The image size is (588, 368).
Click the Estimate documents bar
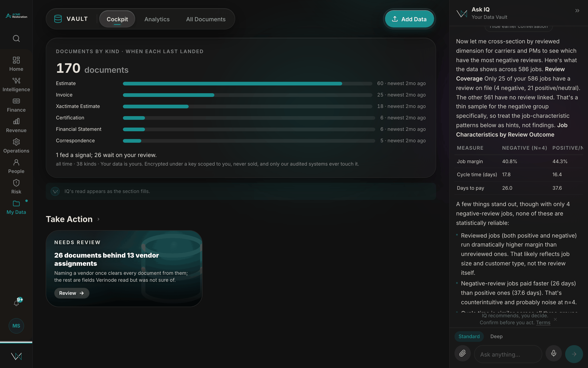pos(247,83)
